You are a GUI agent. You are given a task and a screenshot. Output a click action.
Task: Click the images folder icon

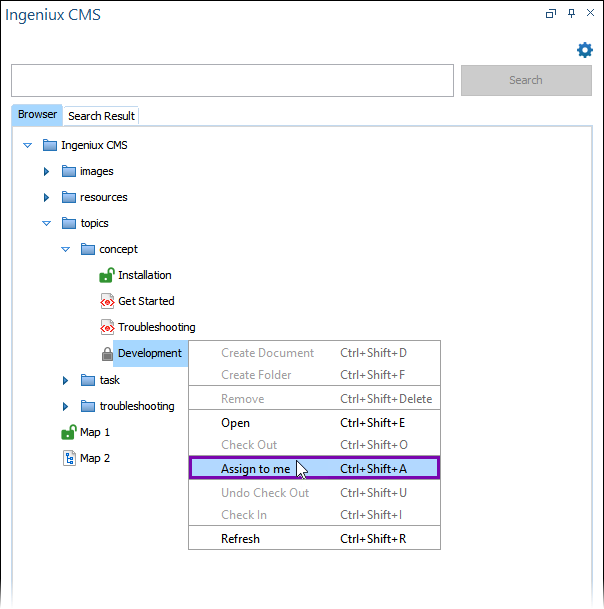click(69, 171)
